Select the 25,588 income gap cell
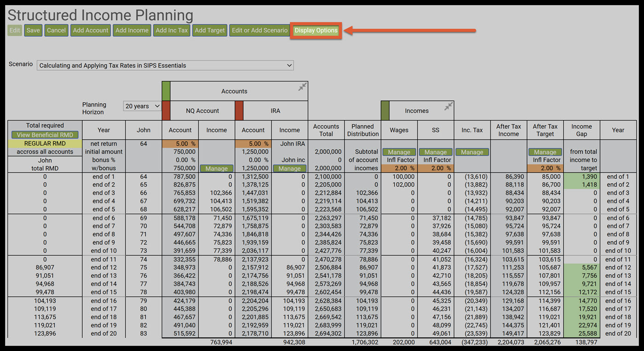This screenshot has width=644, height=351. tap(582, 334)
